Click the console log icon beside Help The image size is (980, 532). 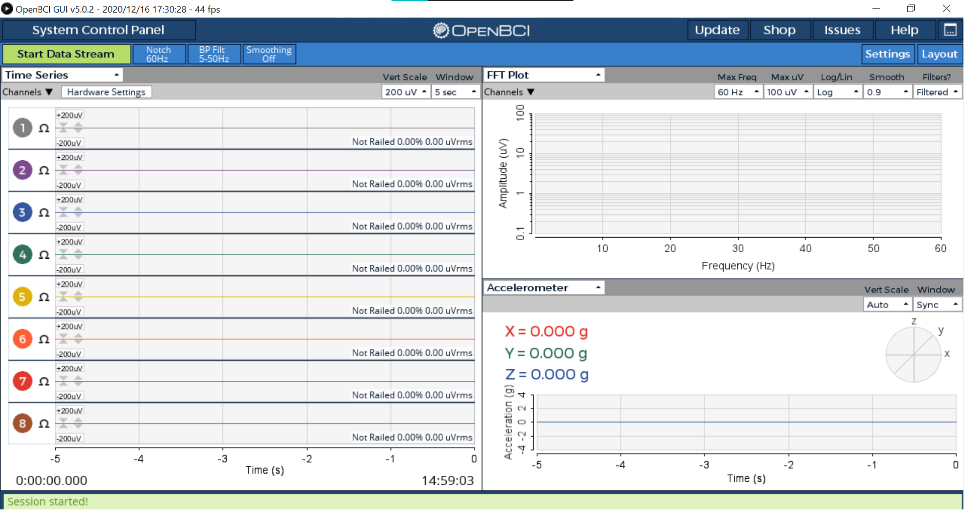point(950,30)
